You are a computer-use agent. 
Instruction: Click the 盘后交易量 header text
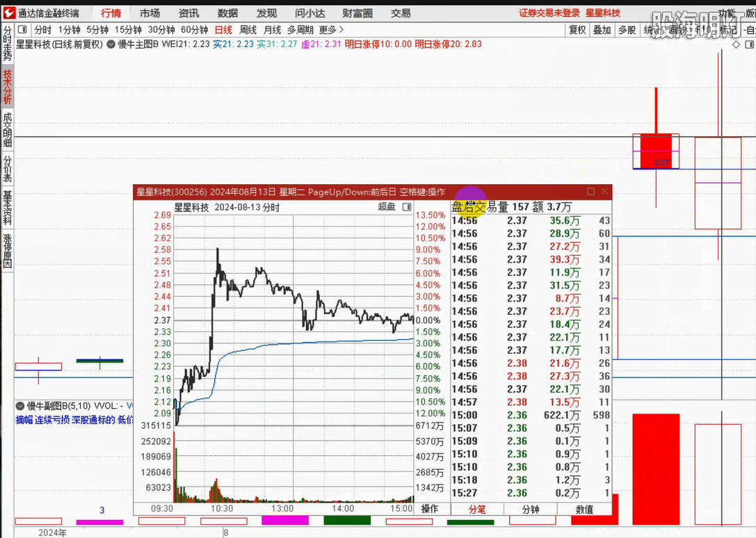point(480,207)
